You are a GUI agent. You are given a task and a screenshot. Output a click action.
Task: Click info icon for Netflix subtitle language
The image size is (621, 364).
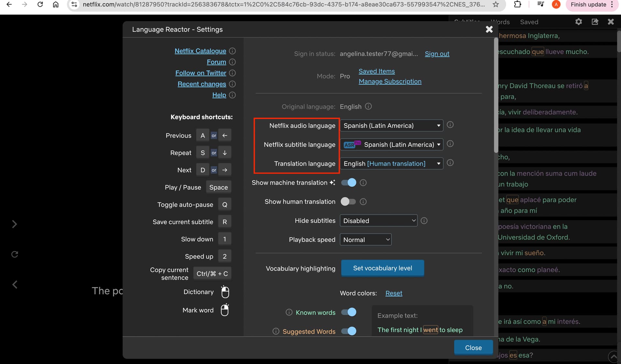pos(450,144)
